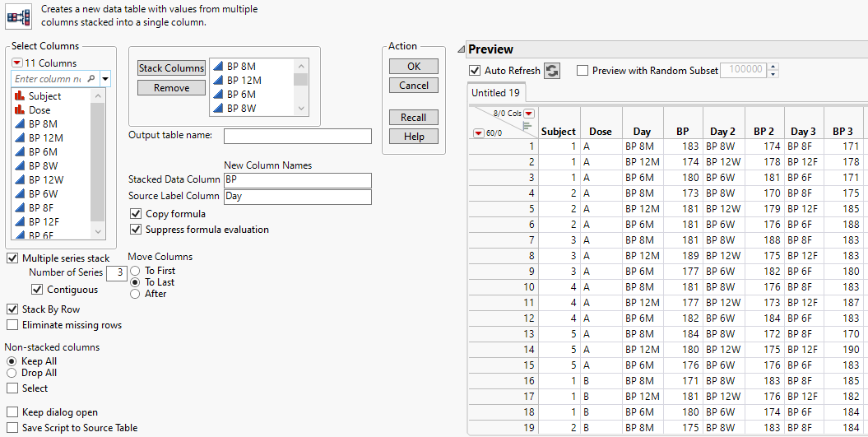
Task: Open the red triangle Cols menu in preview
Action: point(529,114)
